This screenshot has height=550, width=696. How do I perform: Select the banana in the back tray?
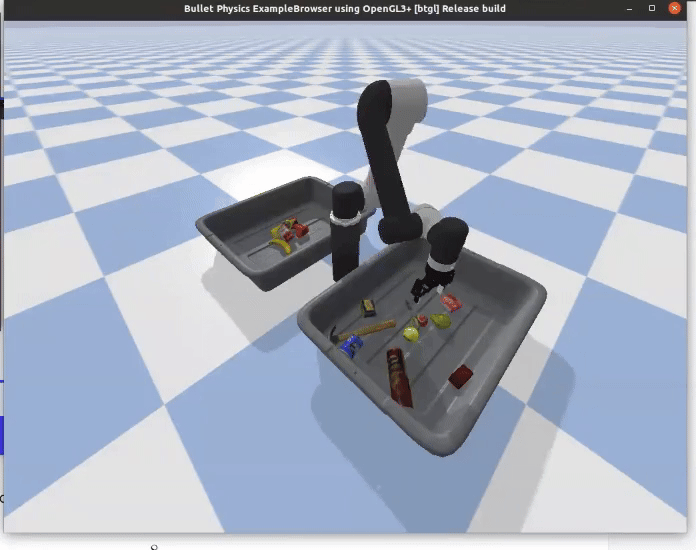click(x=281, y=245)
